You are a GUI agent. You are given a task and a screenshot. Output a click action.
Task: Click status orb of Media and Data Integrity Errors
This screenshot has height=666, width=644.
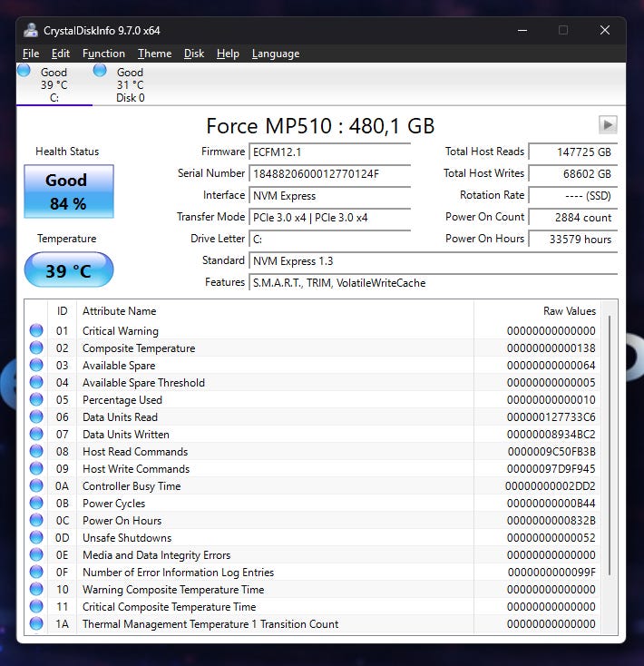pos(36,554)
